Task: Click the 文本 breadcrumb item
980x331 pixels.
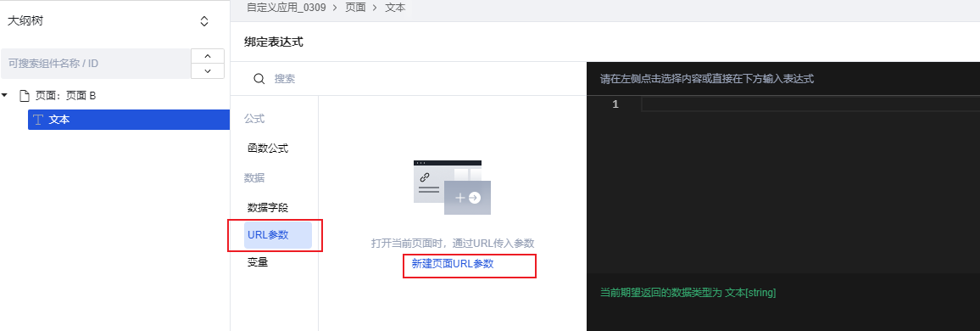Action: click(x=395, y=8)
